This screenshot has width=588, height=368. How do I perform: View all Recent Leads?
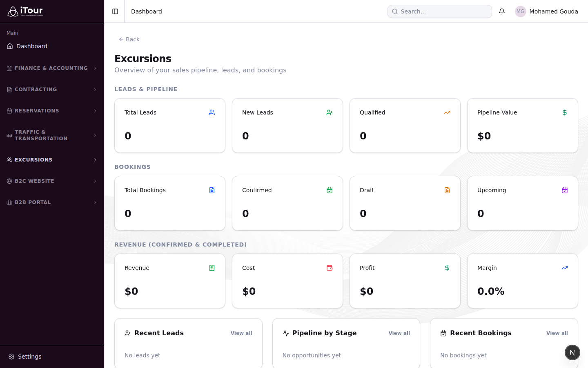[x=241, y=333]
